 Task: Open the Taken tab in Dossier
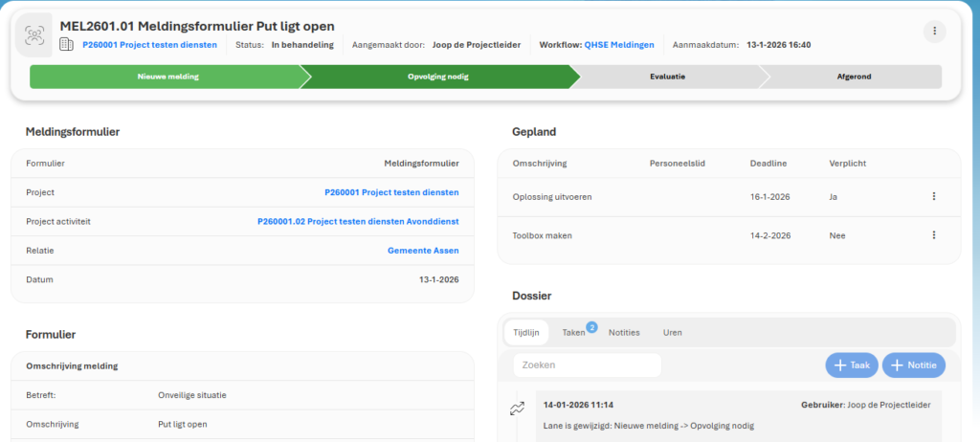574,332
